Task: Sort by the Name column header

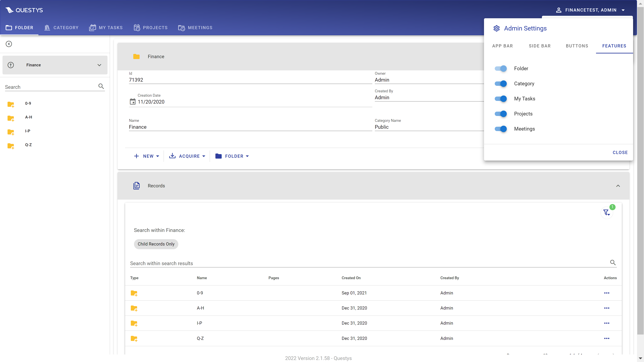Action: tap(202, 278)
